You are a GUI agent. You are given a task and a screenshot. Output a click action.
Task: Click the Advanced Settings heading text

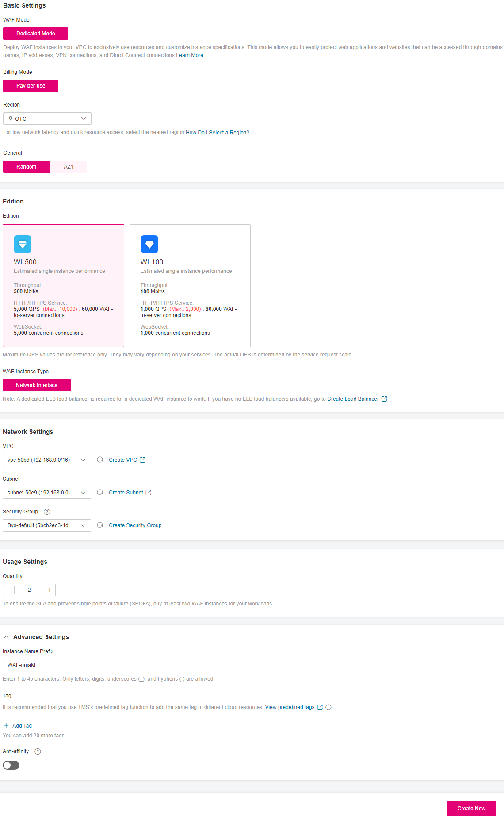coord(41,637)
